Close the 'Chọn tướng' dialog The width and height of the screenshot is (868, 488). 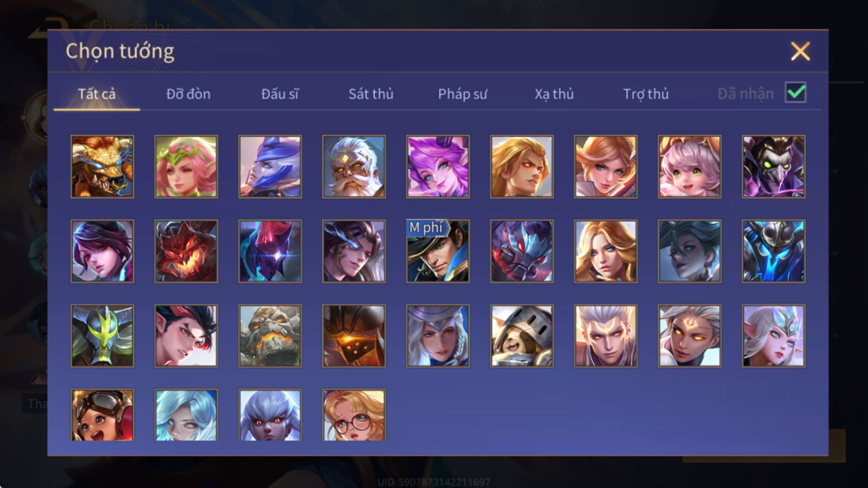click(800, 51)
